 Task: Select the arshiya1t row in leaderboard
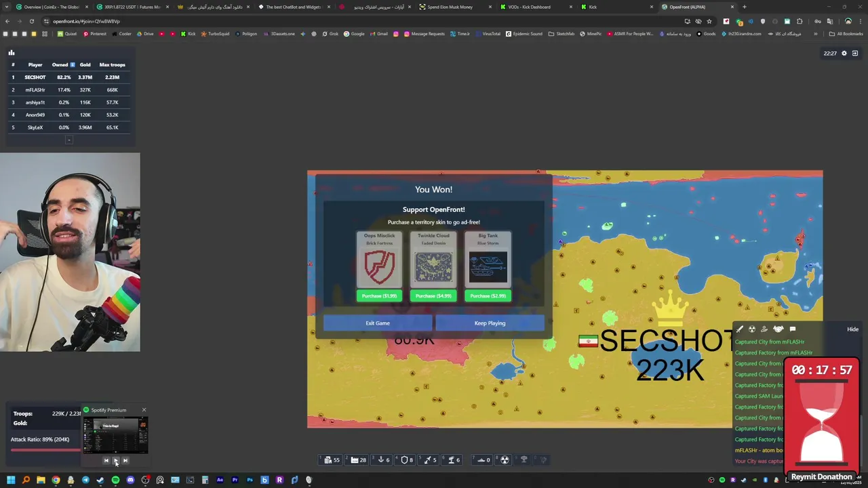point(68,102)
